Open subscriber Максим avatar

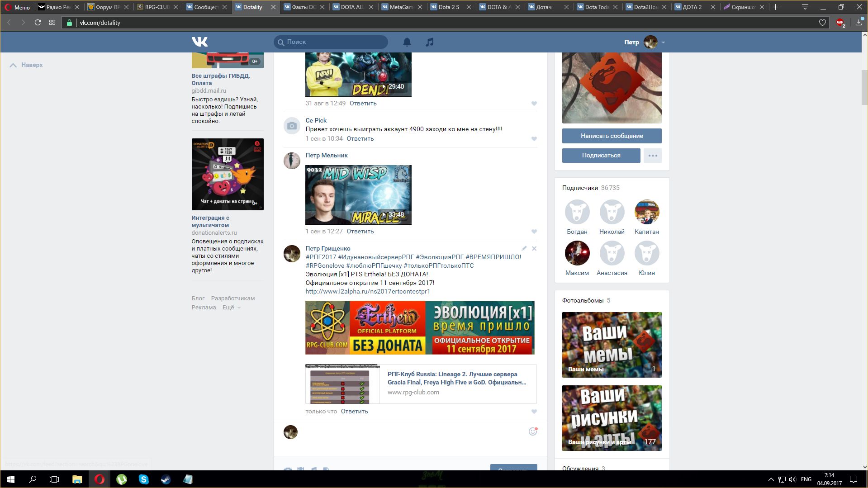(577, 253)
